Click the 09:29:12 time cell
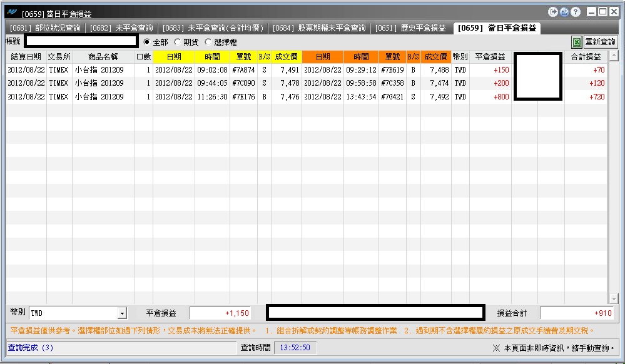The height and width of the screenshot is (364, 625). pos(361,70)
